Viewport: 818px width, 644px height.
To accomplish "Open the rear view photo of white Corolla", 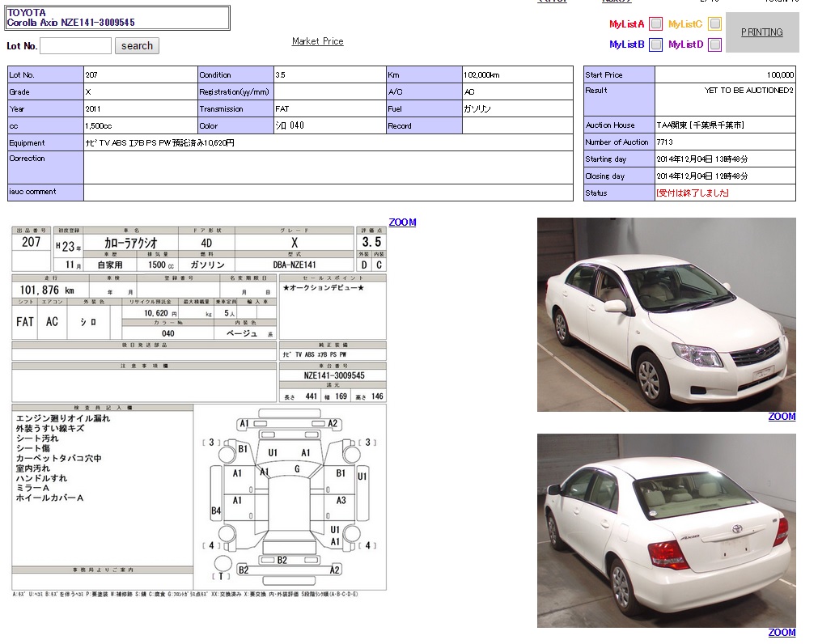I will [x=666, y=530].
